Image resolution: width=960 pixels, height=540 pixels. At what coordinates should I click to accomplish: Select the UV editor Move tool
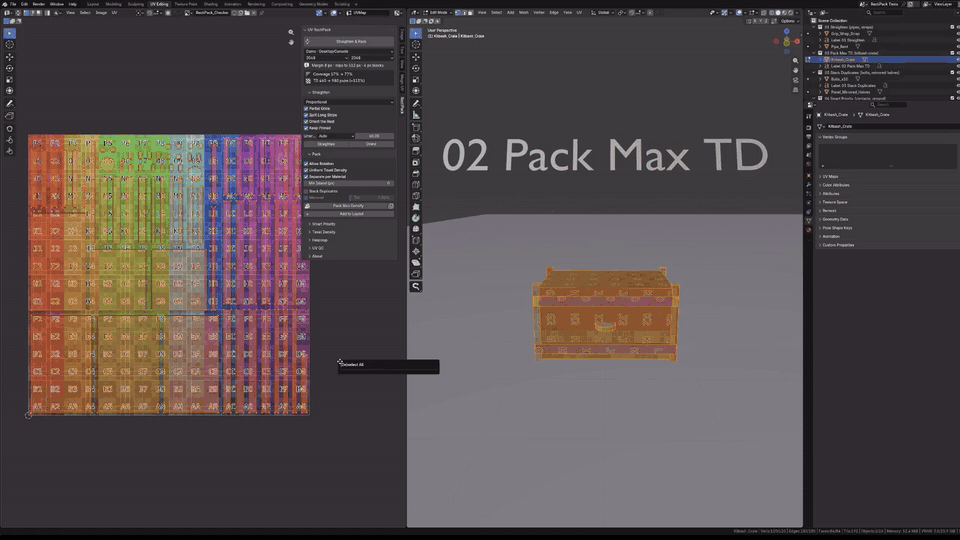tap(9, 57)
